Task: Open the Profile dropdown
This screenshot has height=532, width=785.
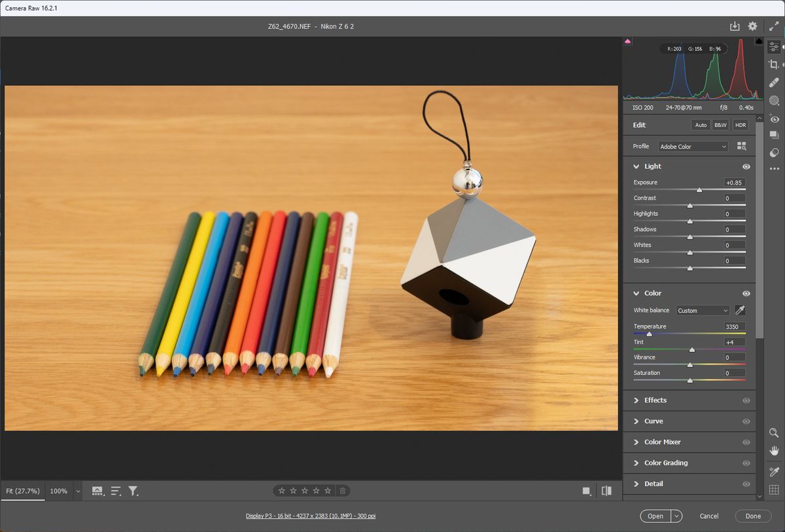Action: tap(692, 146)
